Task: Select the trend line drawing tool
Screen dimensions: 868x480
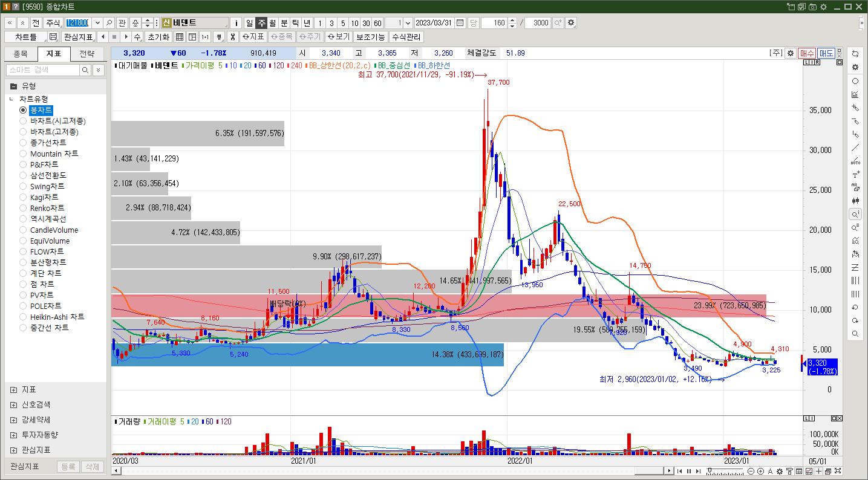Action: point(855,148)
